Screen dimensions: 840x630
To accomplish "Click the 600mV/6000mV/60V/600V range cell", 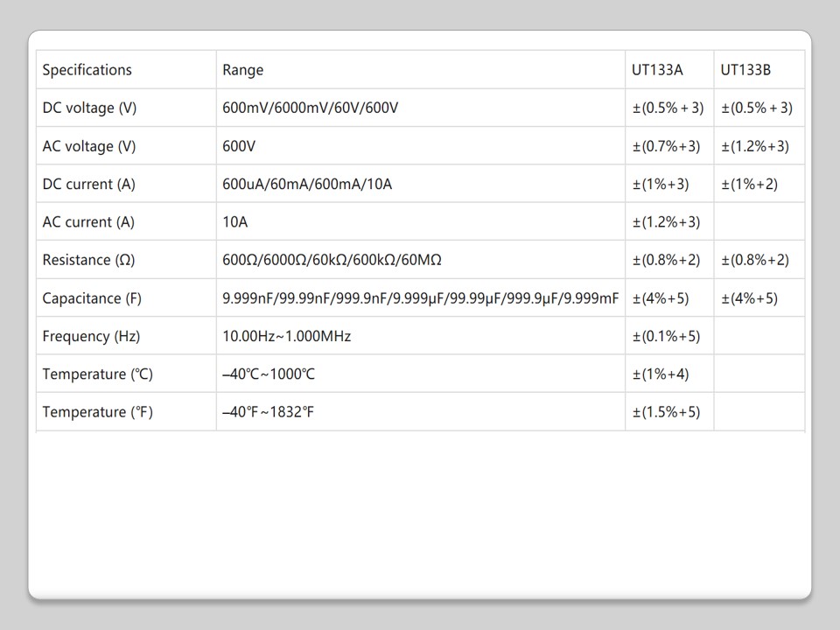I will tap(311, 108).
